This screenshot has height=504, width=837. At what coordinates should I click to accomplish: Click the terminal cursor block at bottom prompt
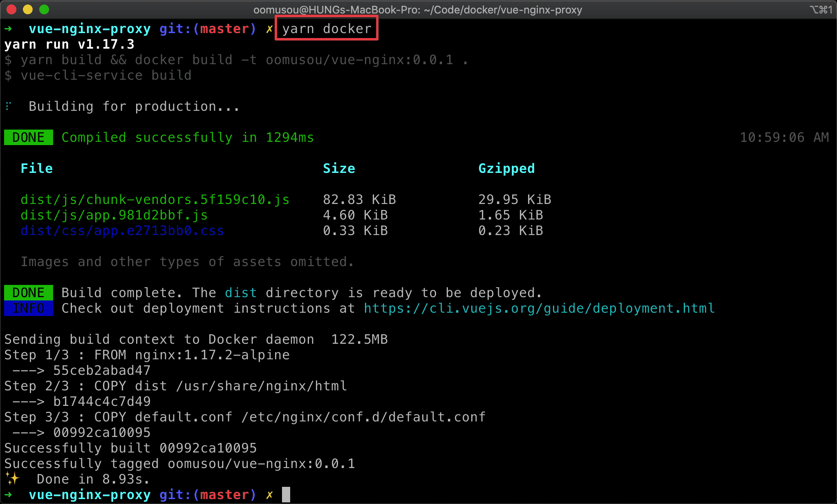coord(286,495)
